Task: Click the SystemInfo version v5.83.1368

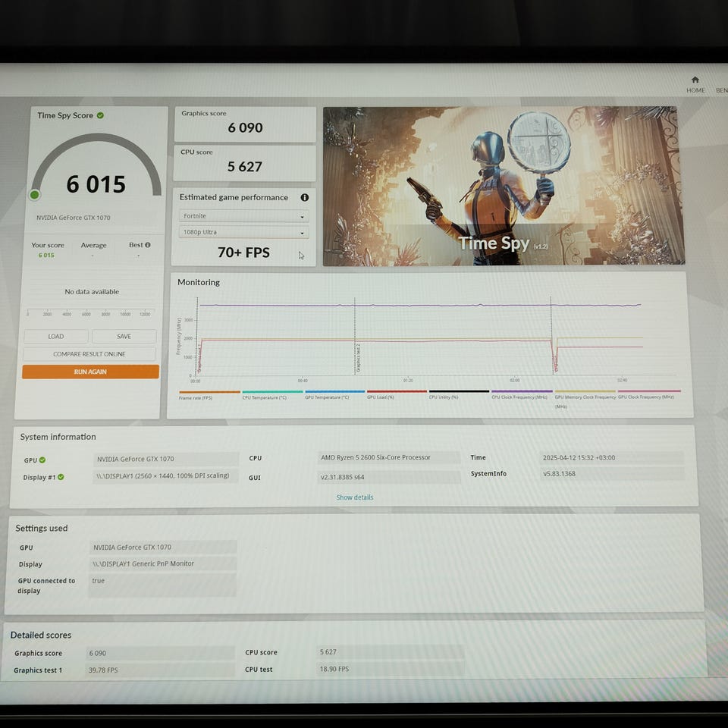Action: (611, 473)
